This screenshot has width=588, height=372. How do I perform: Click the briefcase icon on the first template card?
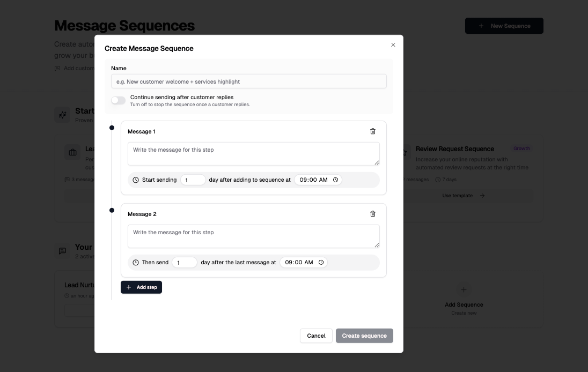coord(72,152)
